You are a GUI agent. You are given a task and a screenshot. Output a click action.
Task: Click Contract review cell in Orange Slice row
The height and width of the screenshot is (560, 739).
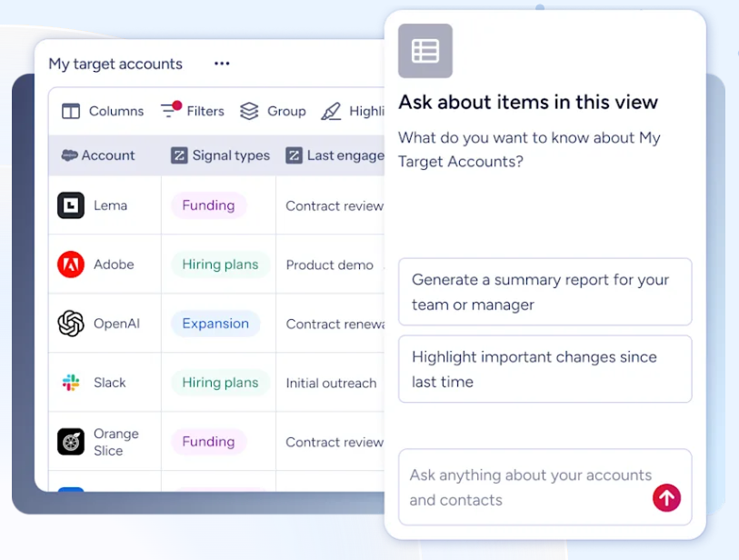[335, 442]
